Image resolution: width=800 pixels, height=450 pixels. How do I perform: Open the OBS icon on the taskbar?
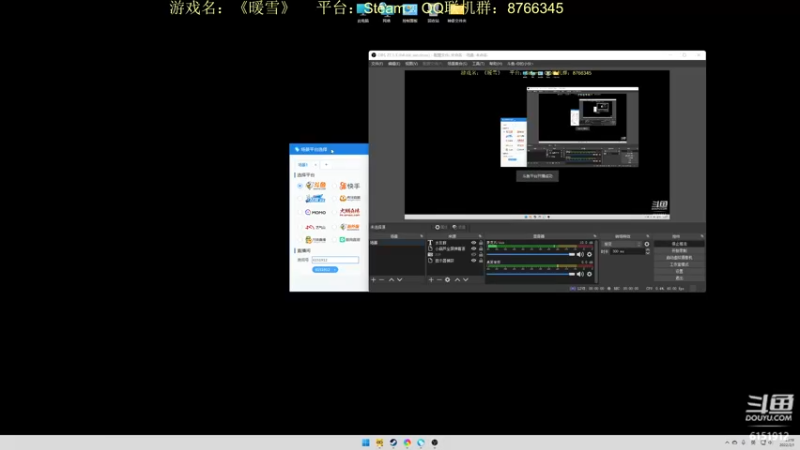435,442
